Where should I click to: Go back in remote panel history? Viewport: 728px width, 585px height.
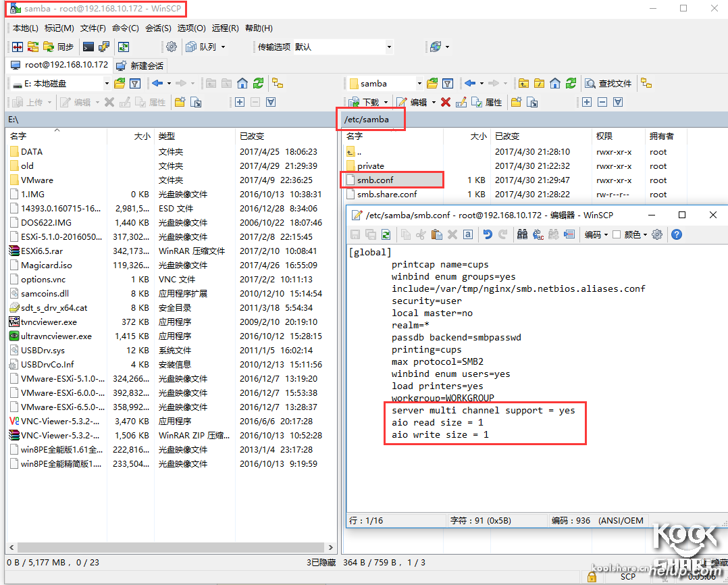pos(470,84)
